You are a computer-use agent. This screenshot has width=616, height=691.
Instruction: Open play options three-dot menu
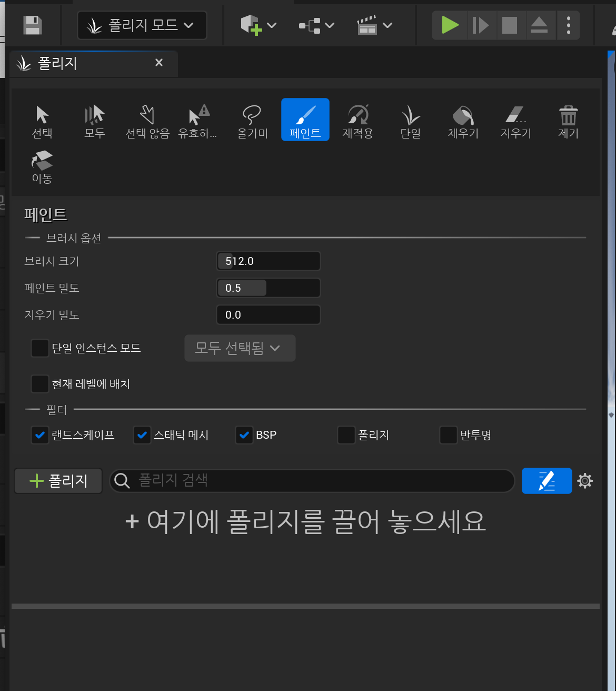pyautogui.click(x=568, y=25)
